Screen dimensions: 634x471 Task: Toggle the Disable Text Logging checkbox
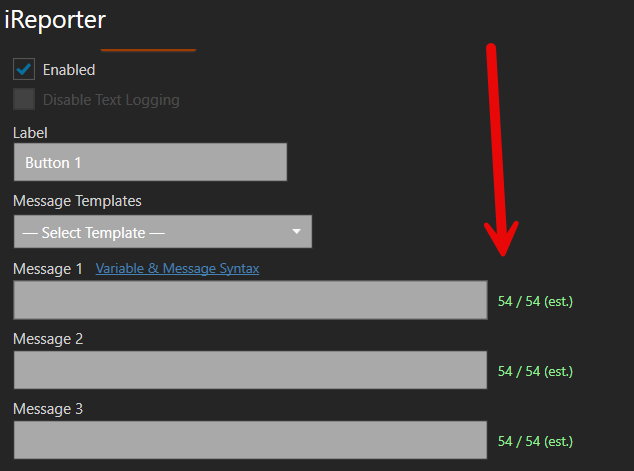click(24, 99)
